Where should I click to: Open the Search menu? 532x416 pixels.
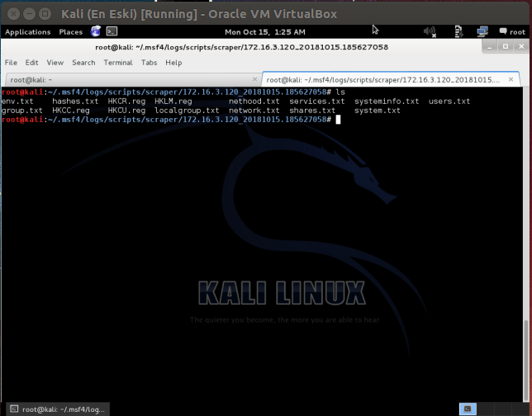(83, 63)
